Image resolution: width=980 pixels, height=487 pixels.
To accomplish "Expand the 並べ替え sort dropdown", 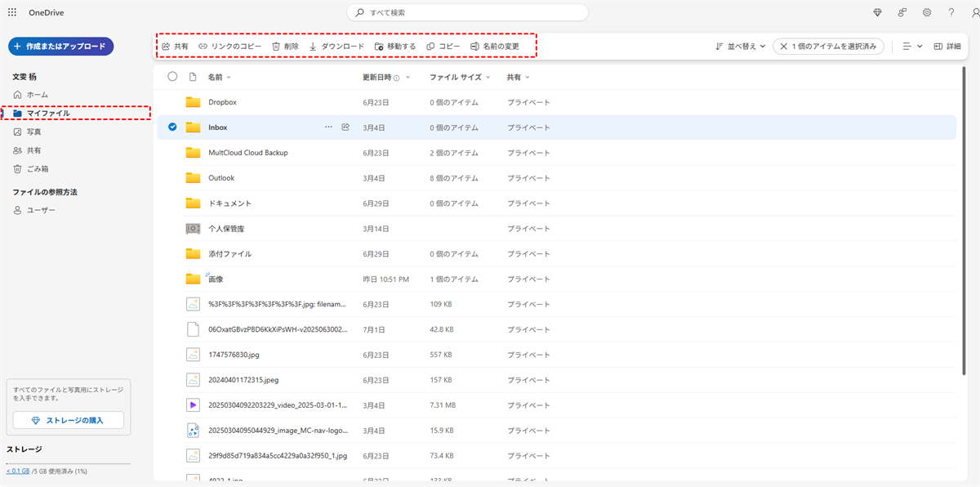I will pyautogui.click(x=740, y=47).
